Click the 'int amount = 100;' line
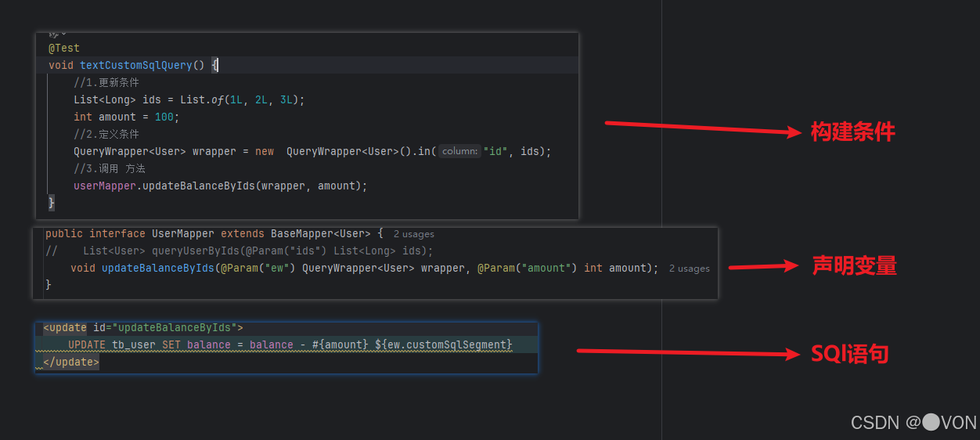This screenshot has height=440, width=980. click(127, 117)
